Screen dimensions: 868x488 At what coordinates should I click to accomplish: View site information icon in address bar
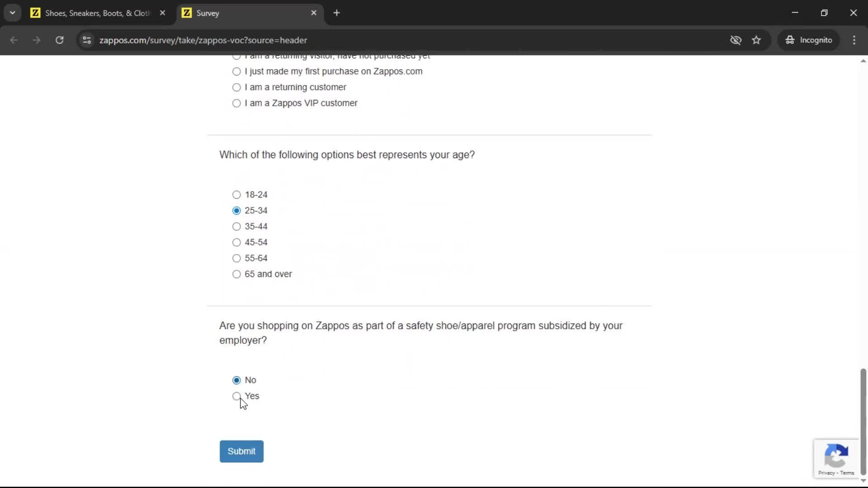pyautogui.click(x=87, y=40)
